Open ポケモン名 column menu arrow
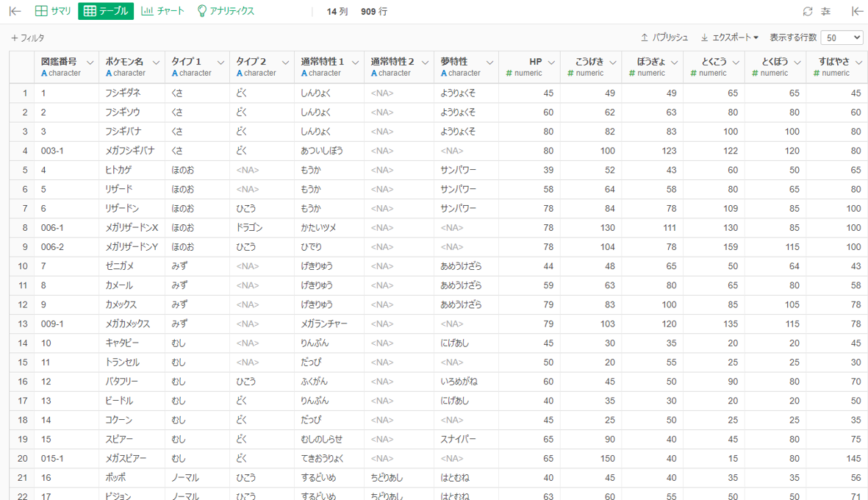This screenshot has width=868, height=500. (x=156, y=63)
